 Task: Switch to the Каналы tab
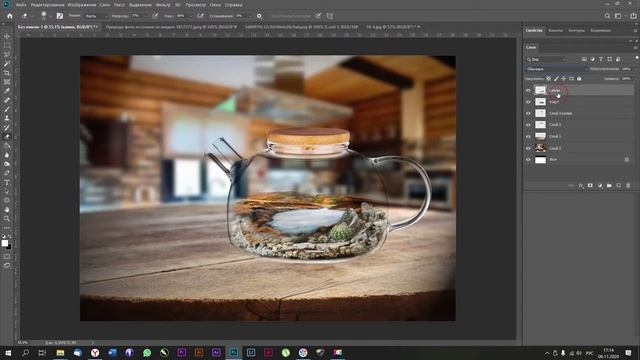(x=555, y=30)
